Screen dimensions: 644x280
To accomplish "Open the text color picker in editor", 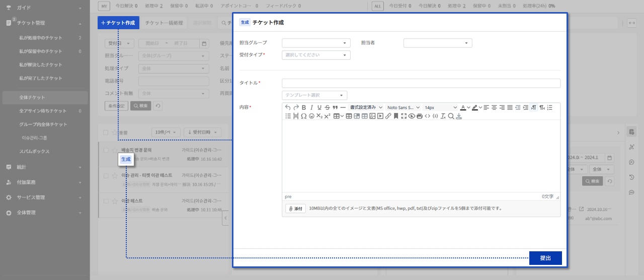I will click(463, 107).
